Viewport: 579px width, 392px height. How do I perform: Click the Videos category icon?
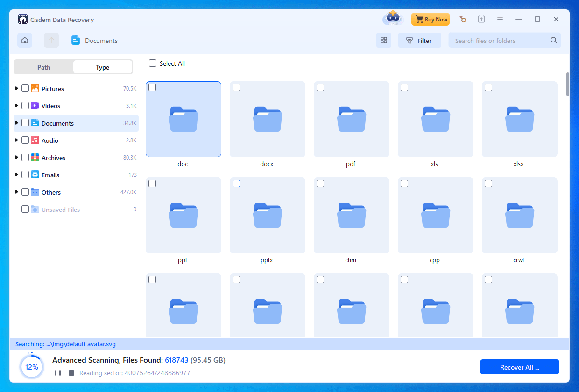tap(35, 105)
